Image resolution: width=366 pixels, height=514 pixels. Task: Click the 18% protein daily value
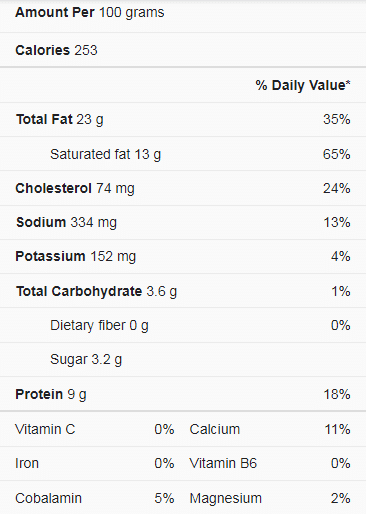337,394
